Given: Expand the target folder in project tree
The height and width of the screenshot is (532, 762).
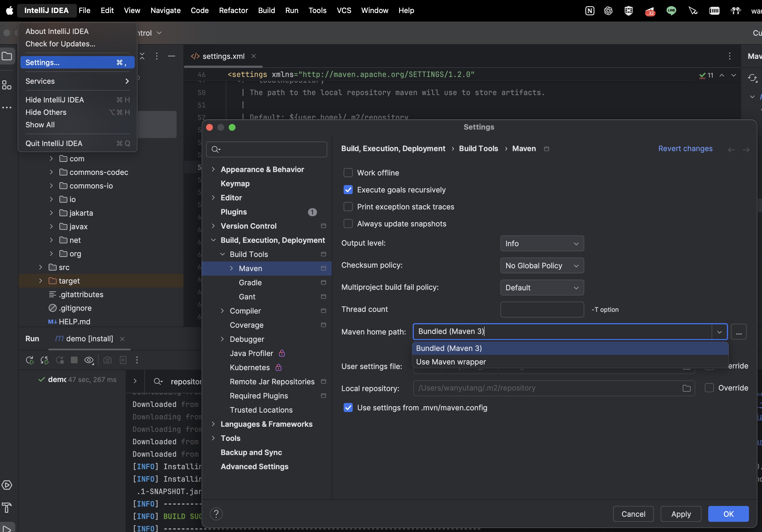Looking at the screenshot, I should 40,281.
